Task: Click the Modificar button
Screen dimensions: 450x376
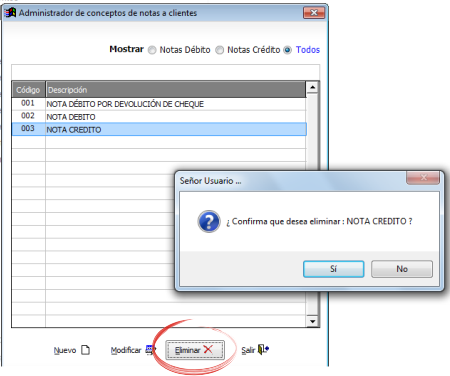Action: coord(133,350)
